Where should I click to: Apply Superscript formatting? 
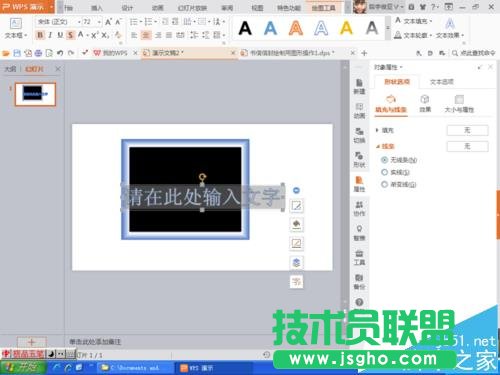(94, 35)
